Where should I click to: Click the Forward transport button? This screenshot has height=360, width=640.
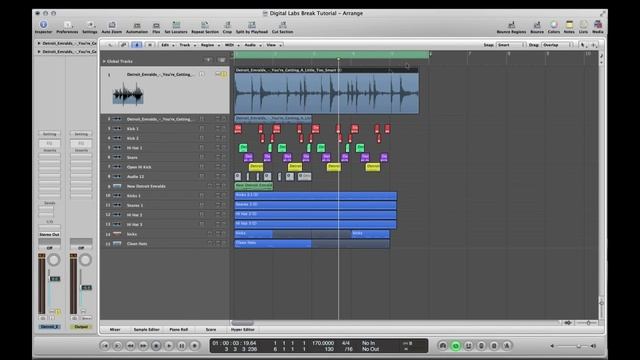[x=143, y=346]
